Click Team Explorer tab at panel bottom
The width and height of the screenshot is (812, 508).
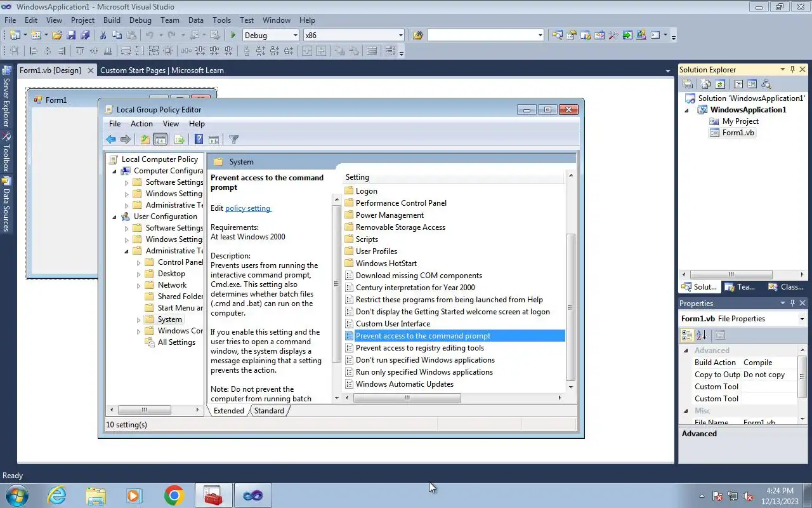coord(740,287)
